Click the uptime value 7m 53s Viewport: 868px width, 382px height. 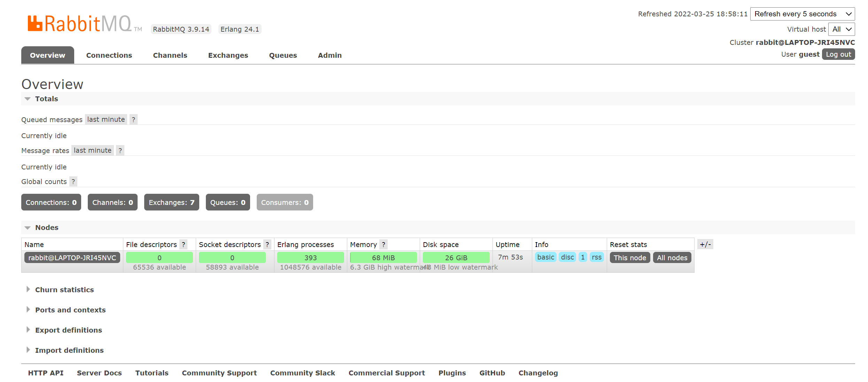[x=510, y=257]
